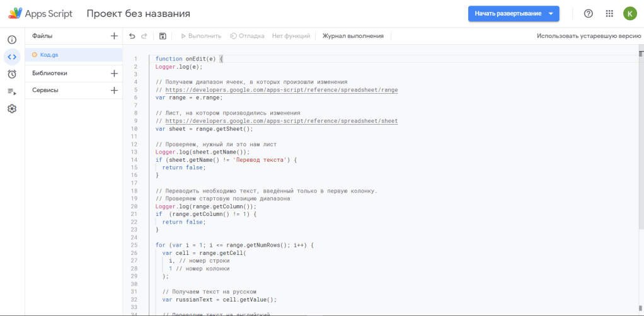Open the Executions list icon
The height and width of the screenshot is (316, 644).
coord(11,91)
